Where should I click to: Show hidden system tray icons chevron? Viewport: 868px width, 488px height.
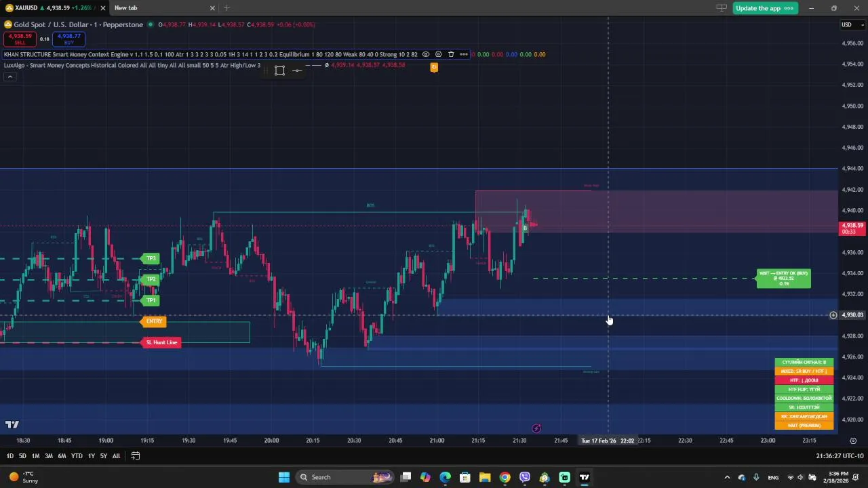click(727, 477)
